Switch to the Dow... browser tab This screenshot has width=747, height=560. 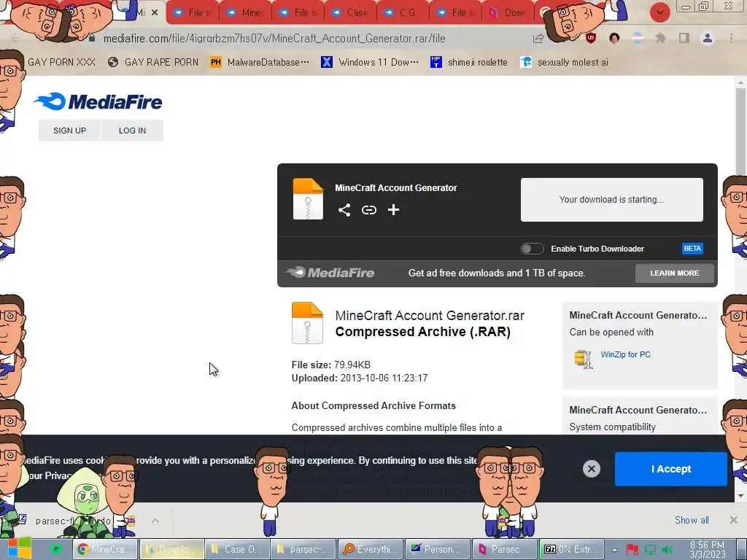click(x=508, y=13)
